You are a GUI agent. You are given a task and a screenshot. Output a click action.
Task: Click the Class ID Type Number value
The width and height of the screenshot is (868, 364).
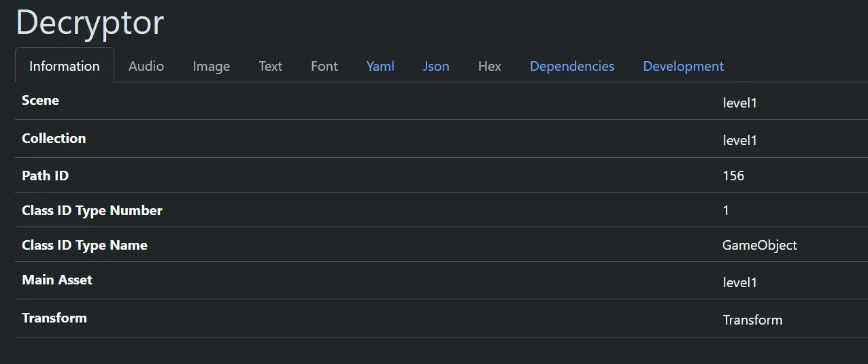(x=726, y=210)
